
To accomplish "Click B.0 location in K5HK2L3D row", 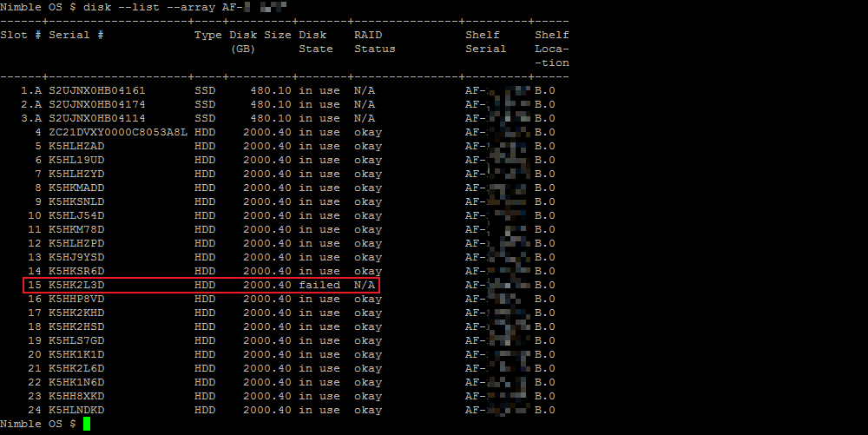I will click(545, 285).
